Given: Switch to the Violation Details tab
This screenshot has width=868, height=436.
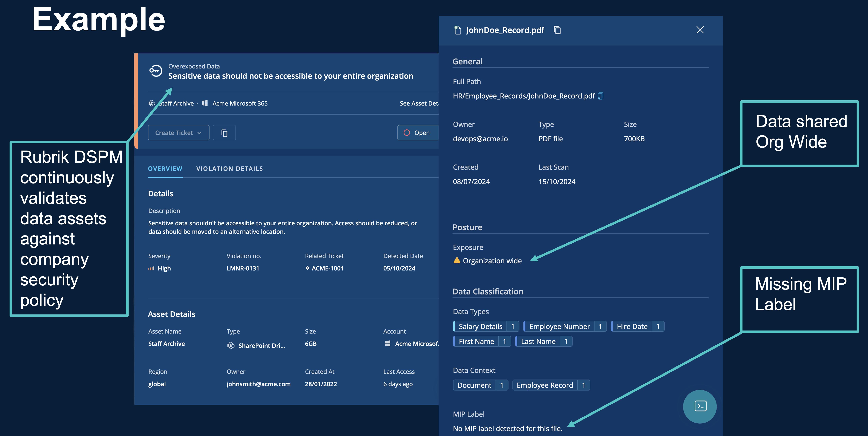Looking at the screenshot, I should tap(230, 169).
